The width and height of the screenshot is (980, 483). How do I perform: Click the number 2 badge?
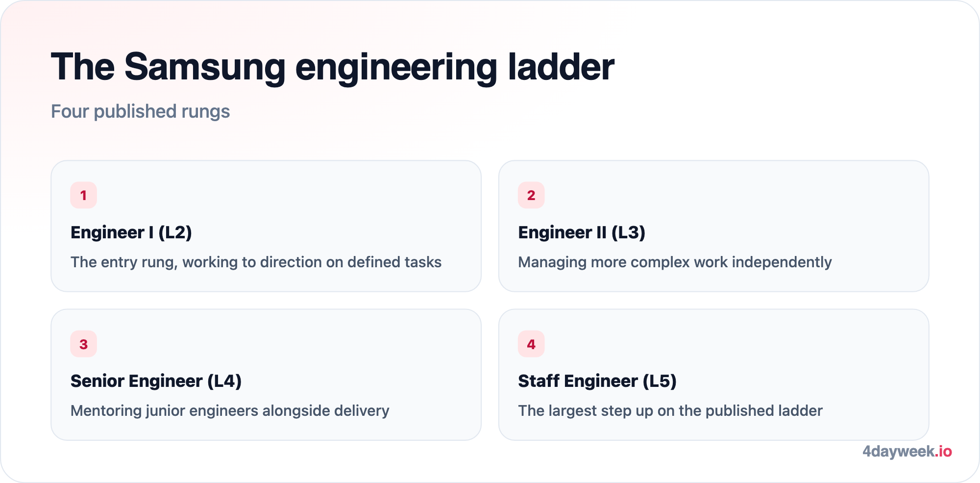531,195
